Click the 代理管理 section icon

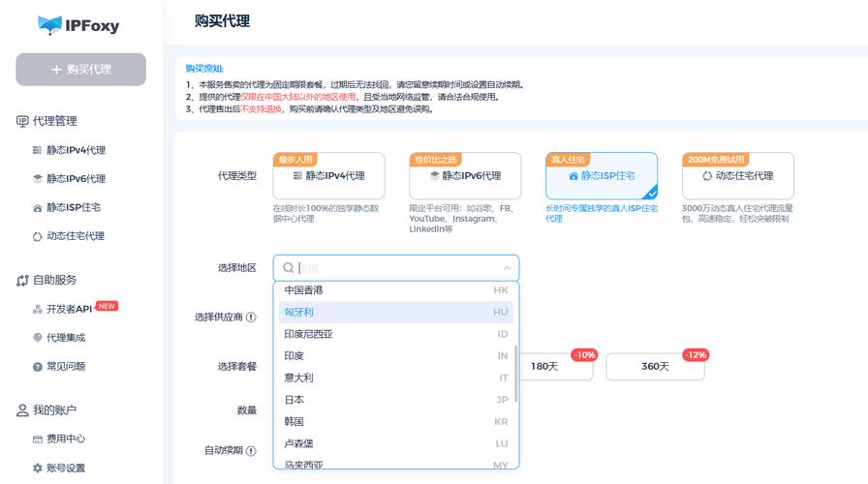click(x=22, y=121)
